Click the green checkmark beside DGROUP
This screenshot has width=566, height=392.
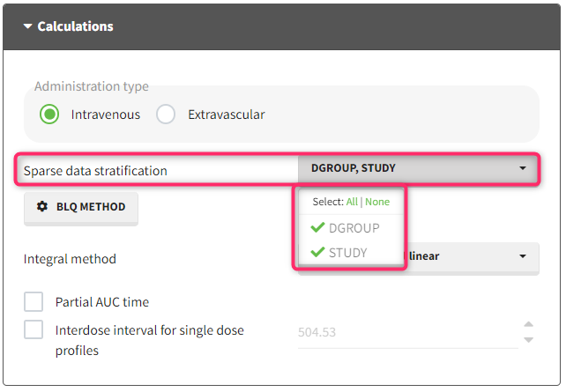(x=317, y=228)
